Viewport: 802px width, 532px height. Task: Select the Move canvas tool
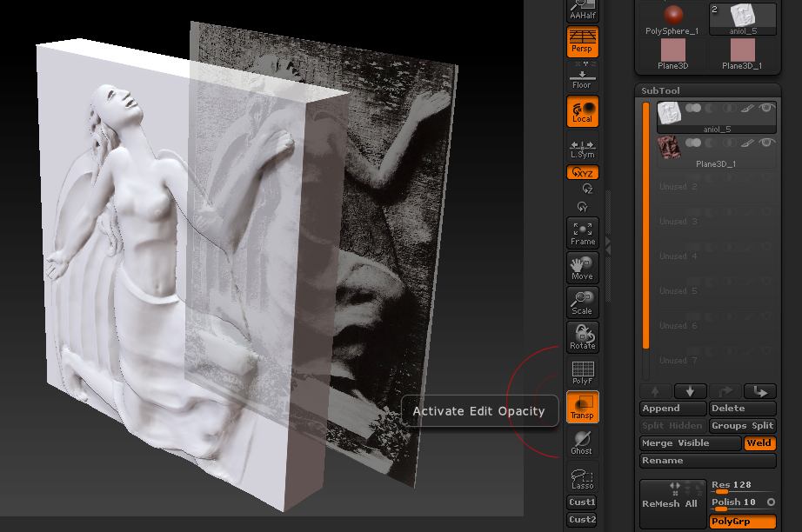(582, 268)
